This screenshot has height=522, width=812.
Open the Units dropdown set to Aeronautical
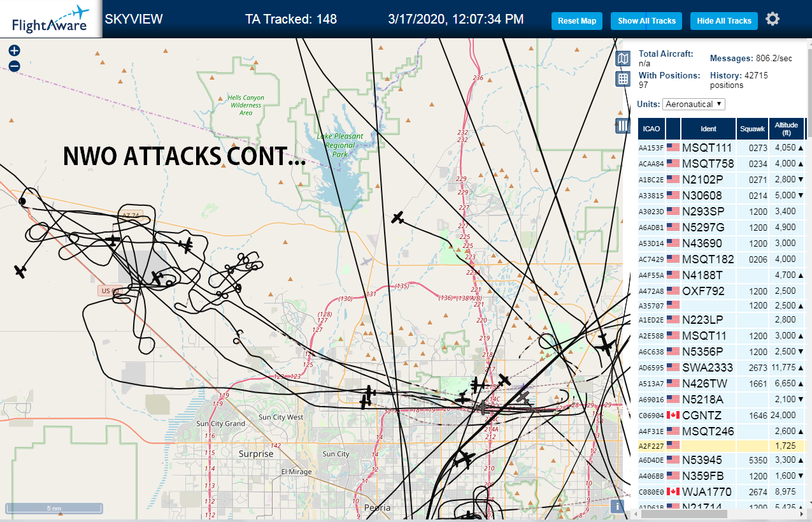(x=694, y=104)
